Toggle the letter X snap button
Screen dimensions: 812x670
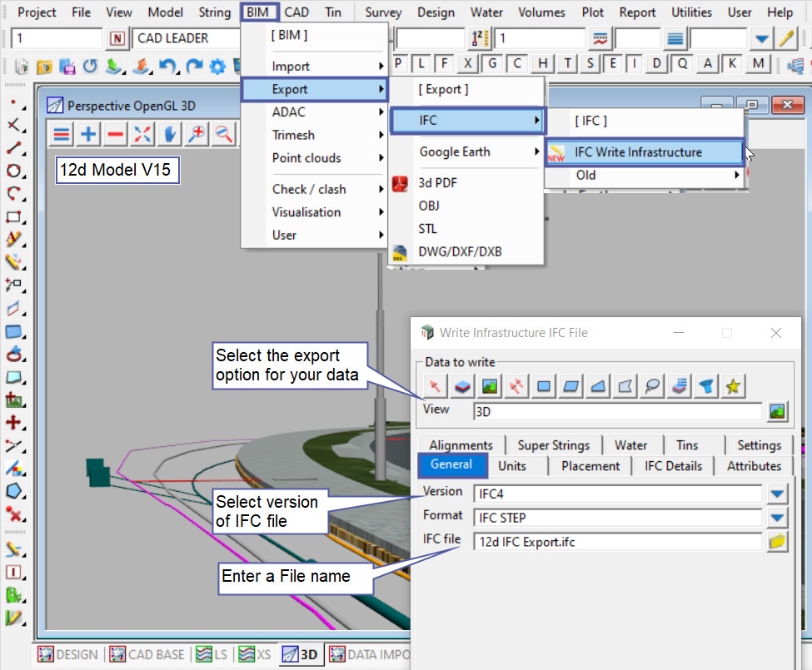coord(469,64)
